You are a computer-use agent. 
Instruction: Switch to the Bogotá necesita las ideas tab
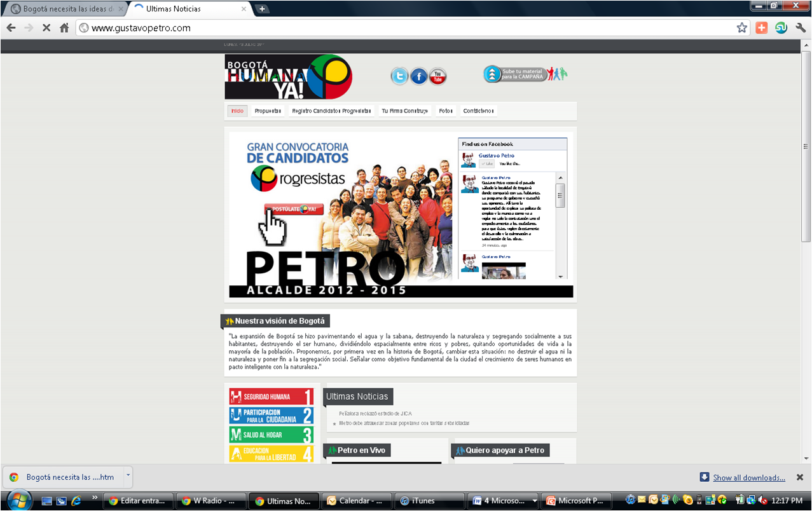click(66, 9)
